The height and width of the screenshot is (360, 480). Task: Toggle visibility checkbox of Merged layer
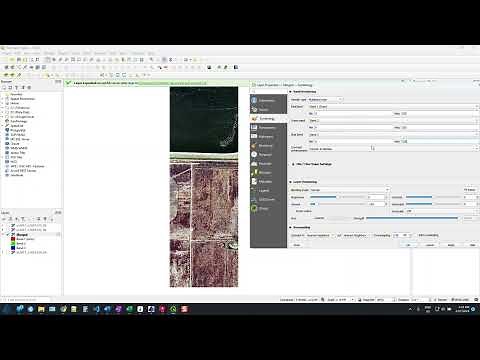[9, 235]
